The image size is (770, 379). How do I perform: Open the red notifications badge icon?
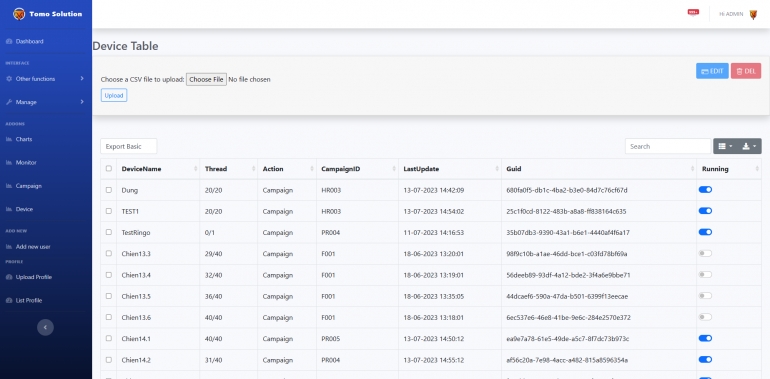click(x=693, y=13)
